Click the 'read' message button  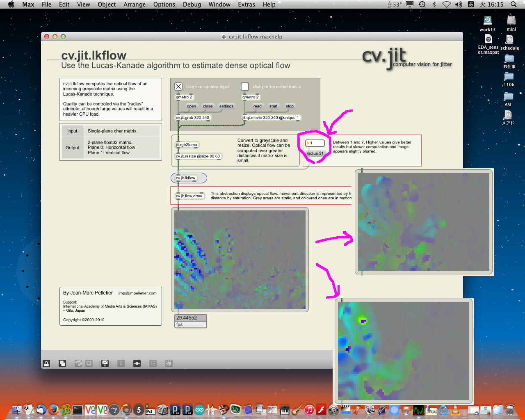pyautogui.click(x=258, y=106)
